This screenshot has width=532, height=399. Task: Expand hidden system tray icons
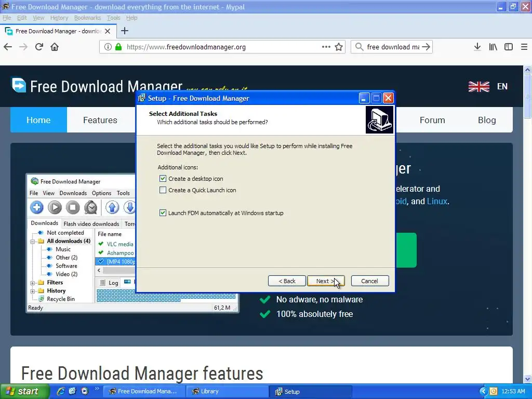[483, 391]
